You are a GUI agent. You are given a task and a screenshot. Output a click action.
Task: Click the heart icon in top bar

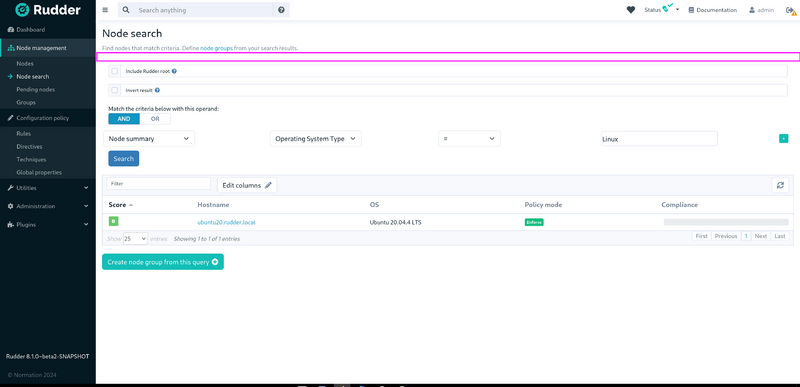pyautogui.click(x=631, y=10)
